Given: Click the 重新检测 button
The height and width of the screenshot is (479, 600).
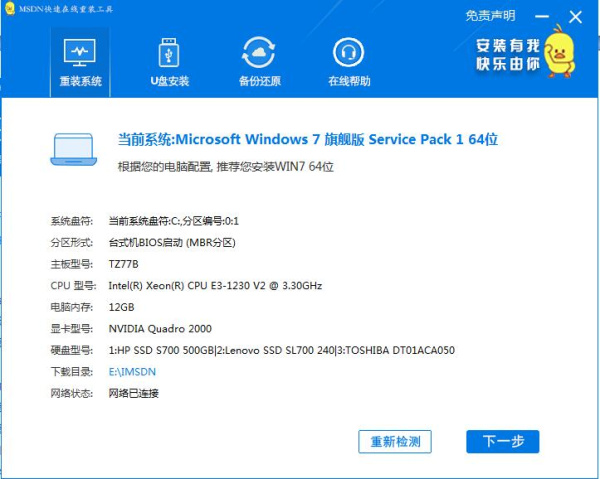Looking at the screenshot, I should click(x=395, y=442).
